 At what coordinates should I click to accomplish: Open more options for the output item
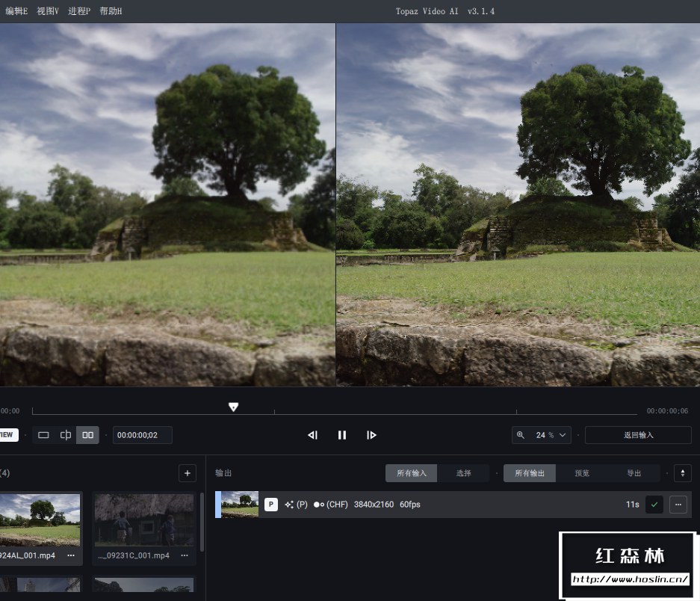tap(678, 505)
